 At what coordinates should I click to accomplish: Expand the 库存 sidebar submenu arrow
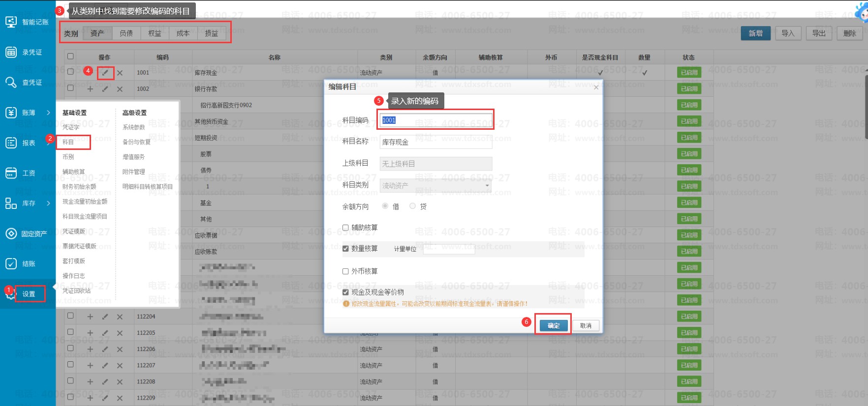[x=48, y=203]
